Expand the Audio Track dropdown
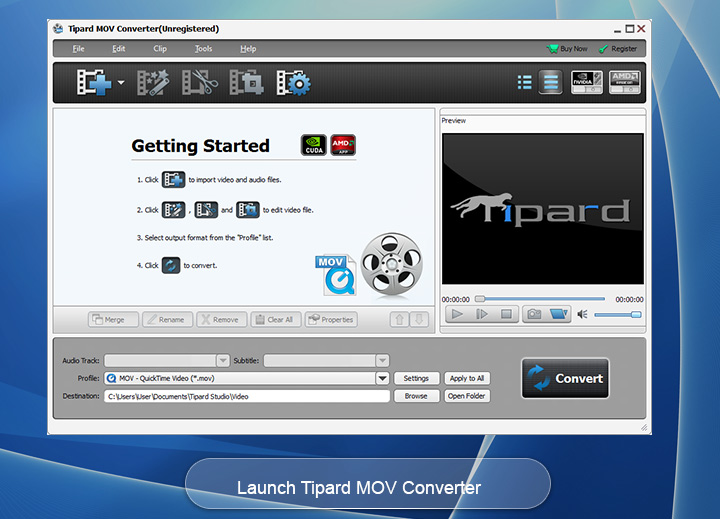Image resolution: width=720 pixels, height=519 pixels. 223,361
